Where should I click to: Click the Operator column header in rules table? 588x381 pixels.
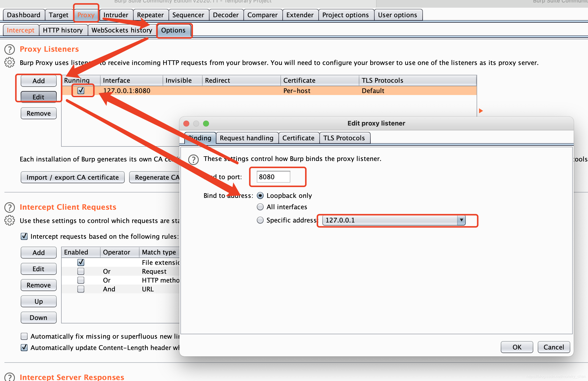point(120,252)
